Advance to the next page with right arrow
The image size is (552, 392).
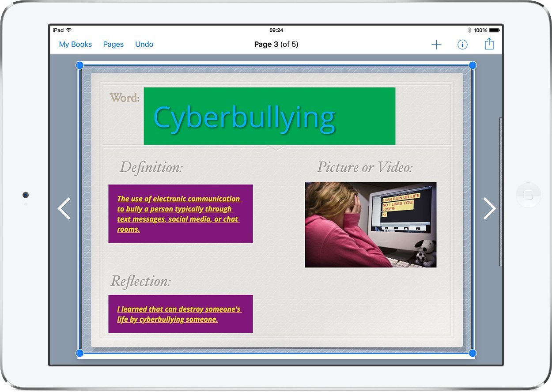[x=489, y=208]
